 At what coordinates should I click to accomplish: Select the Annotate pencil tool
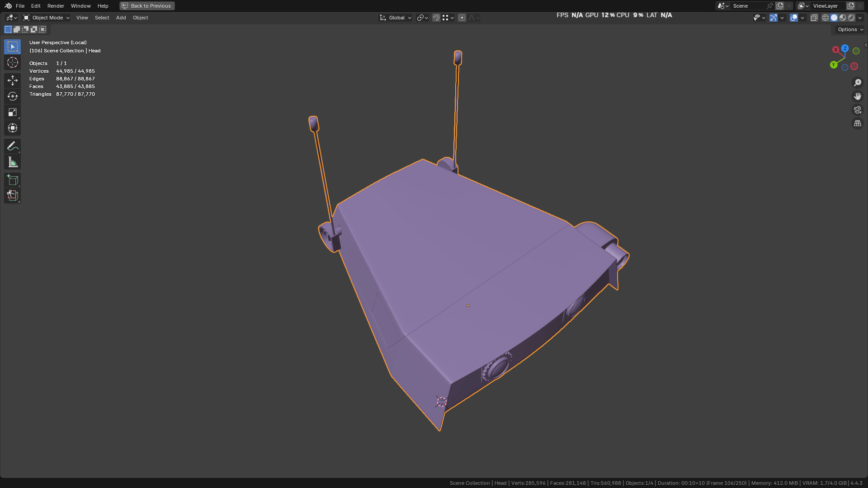click(x=12, y=146)
